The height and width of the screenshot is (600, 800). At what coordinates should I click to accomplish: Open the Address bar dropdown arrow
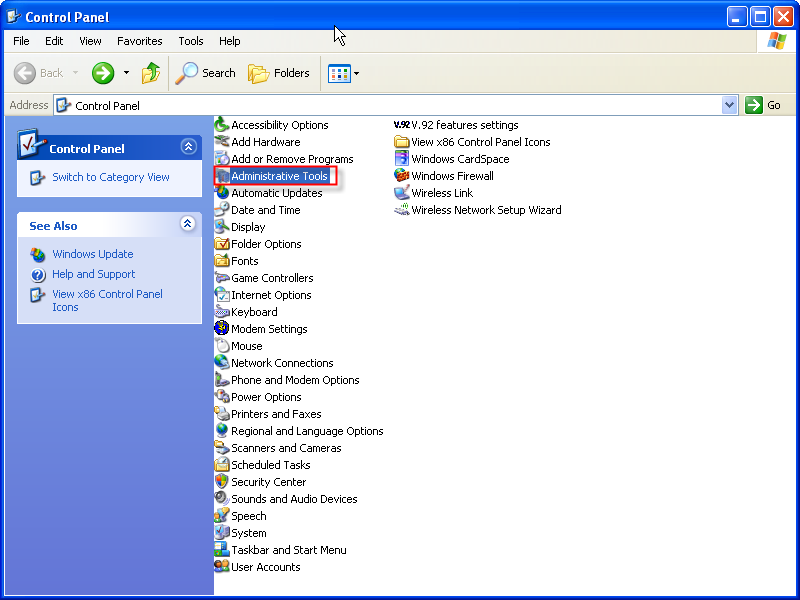click(729, 105)
